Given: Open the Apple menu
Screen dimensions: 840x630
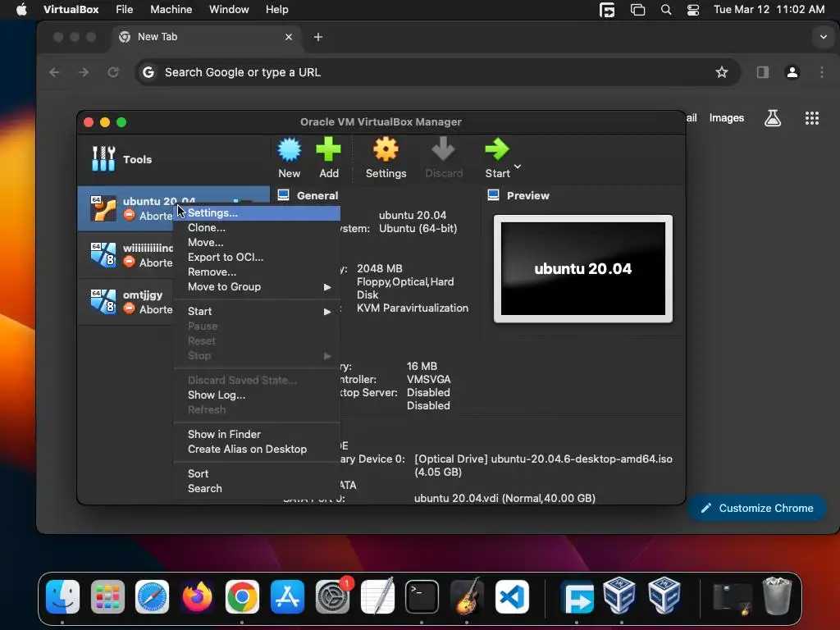Looking at the screenshot, I should tap(21, 9).
